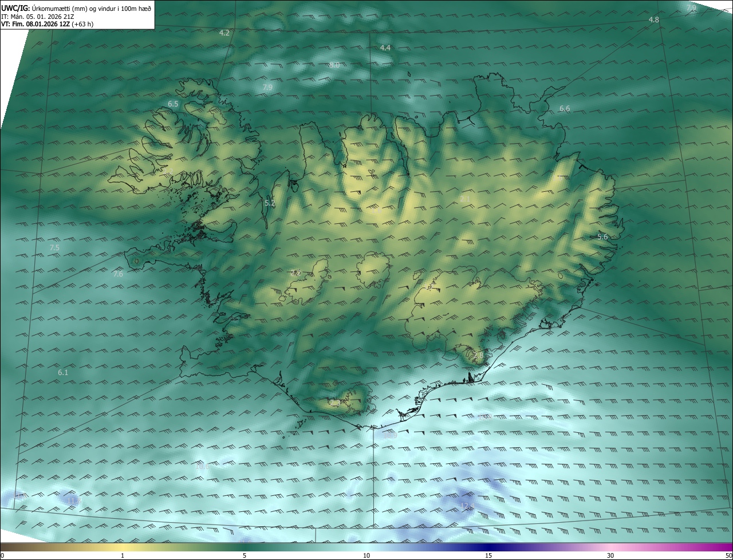Select the 30 tick on the color scale
This screenshot has height=560, width=733.
pos(610,555)
